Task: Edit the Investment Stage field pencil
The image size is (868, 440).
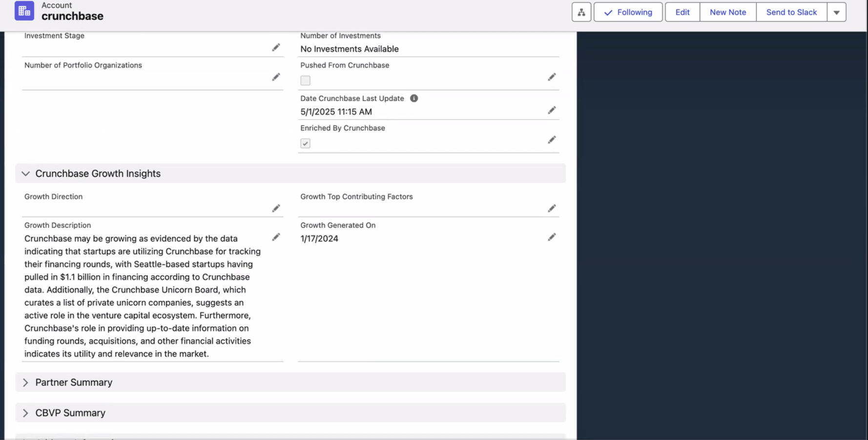Action: pyautogui.click(x=276, y=47)
